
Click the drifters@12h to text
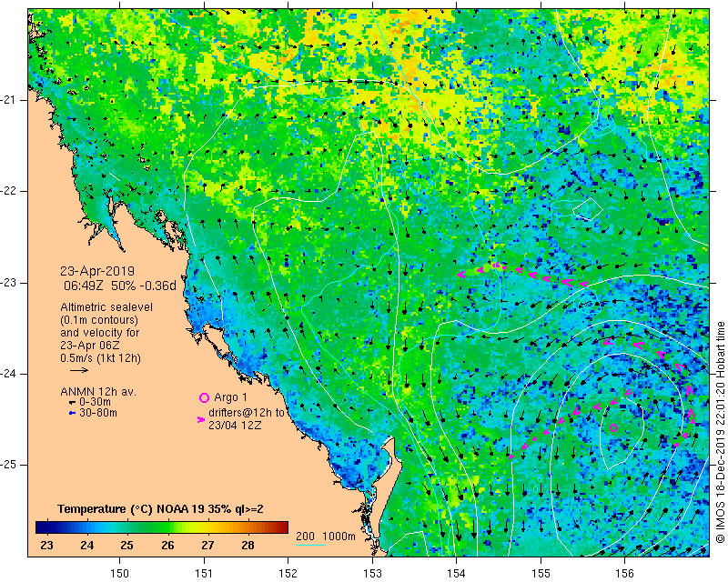[247, 413]
